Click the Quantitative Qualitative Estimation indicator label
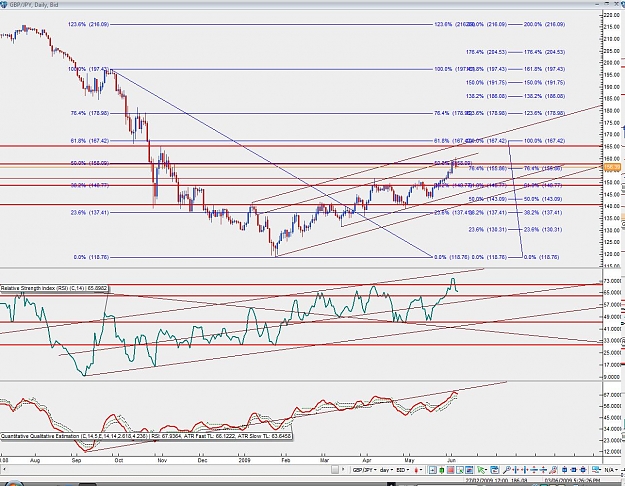625x486 pixels. click(x=146, y=436)
